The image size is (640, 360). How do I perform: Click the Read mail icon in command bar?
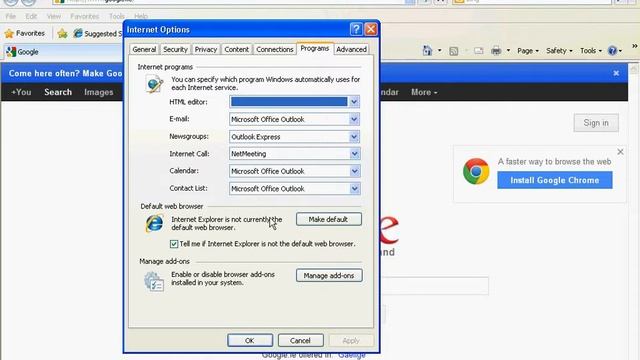coord(478,51)
